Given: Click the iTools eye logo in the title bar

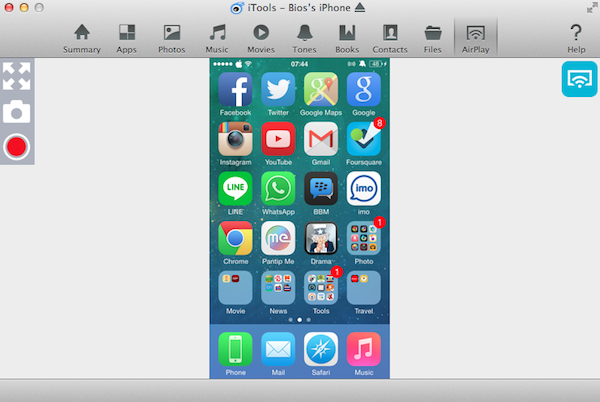Looking at the screenshot, I should [x=237, y=8].
